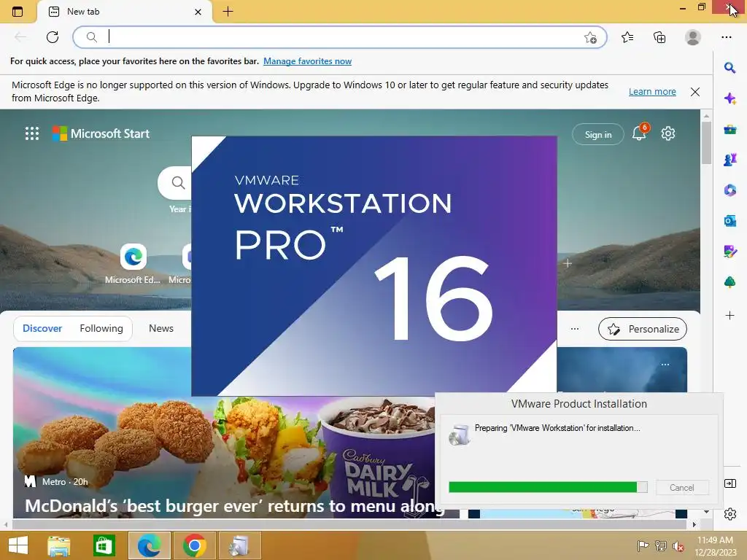
Task: Open the Store app on taskbar
Action: point(104,545)
